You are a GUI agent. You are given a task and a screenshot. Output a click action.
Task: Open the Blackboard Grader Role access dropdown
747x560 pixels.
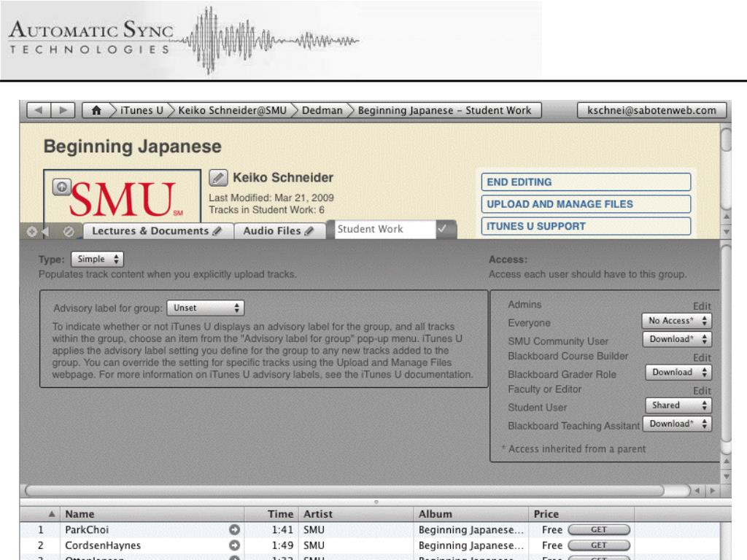pyautogui.click(x=678, y=373)
